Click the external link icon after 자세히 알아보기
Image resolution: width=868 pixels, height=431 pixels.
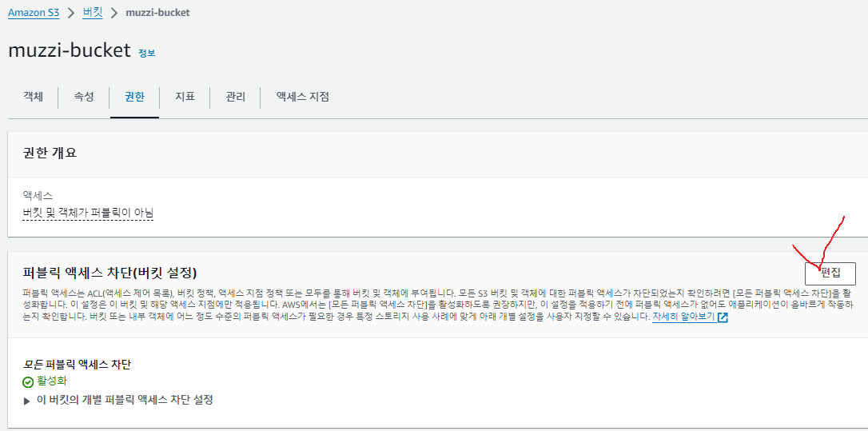click(x=722, y=317)
